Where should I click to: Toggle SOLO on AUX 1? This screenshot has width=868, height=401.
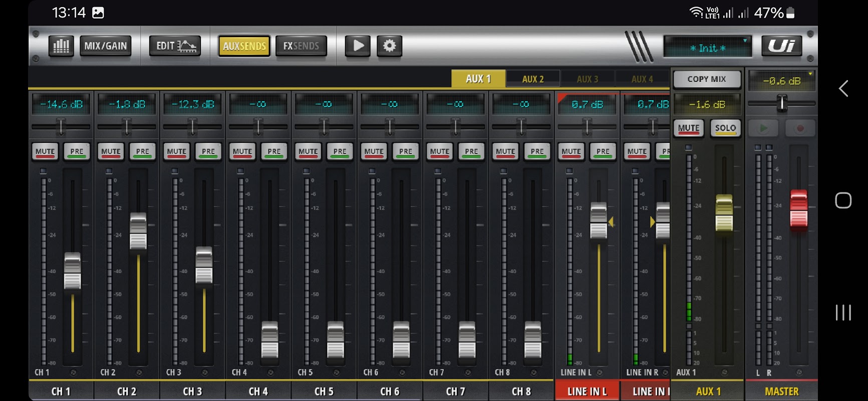[725, 128]
